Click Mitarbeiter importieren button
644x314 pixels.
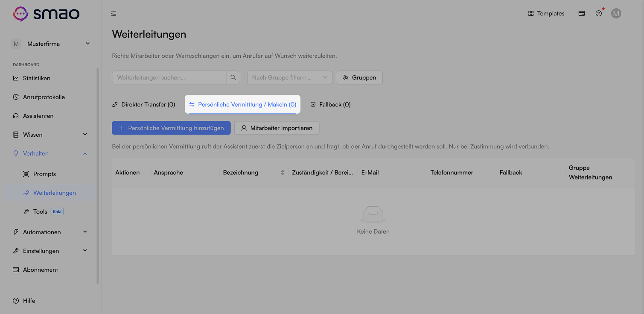(x=277, y=128)
